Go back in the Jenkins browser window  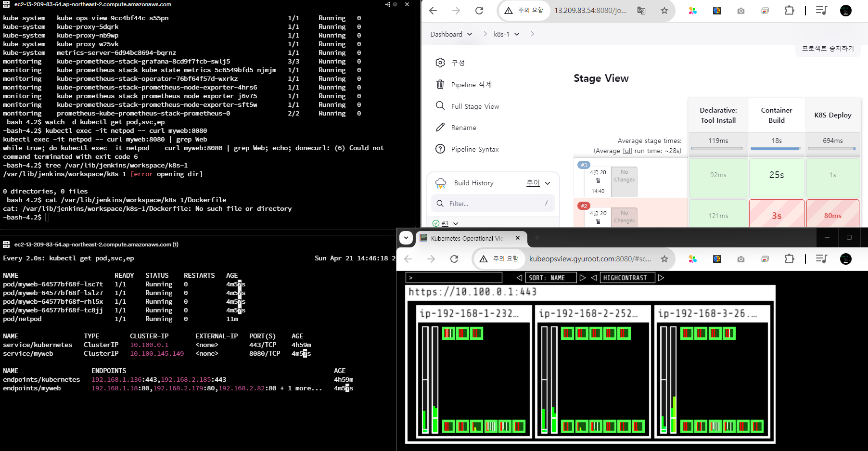(x=433, y=11)
